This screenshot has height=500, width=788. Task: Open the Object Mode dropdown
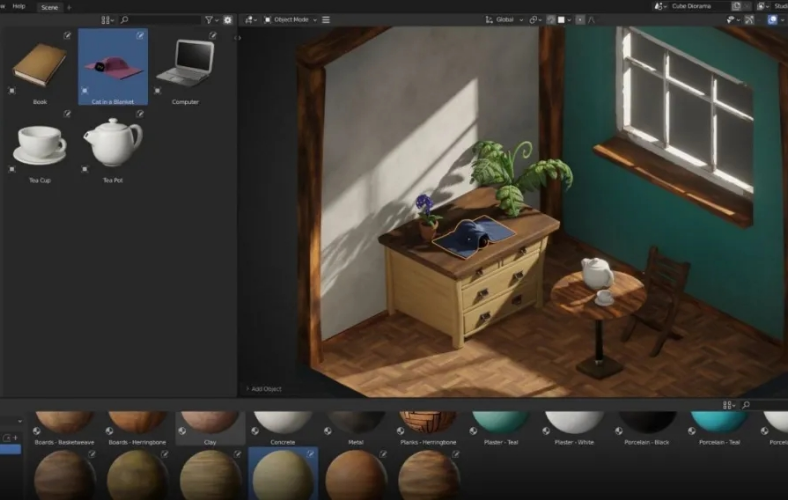[290, 20]
